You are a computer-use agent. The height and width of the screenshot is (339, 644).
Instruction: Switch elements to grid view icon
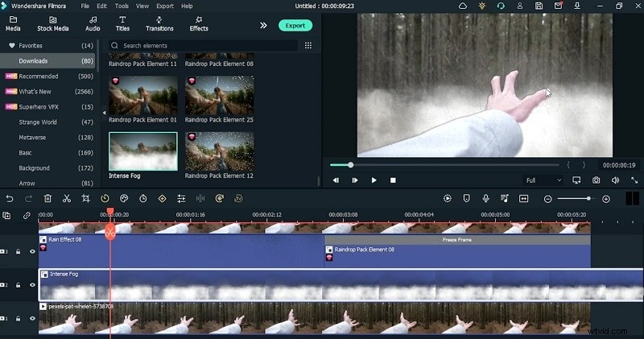click(x=308, y=46)
